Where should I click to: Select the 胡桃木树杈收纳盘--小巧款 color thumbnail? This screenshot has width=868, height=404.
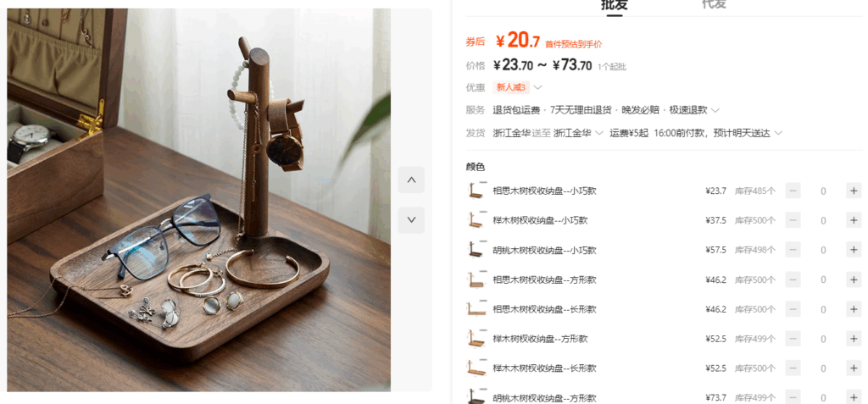(477, 250)
